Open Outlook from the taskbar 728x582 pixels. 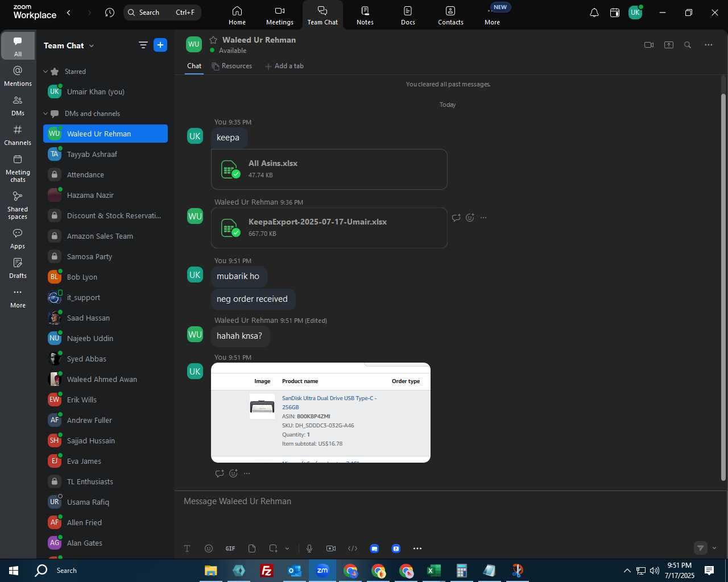[294, 571]
